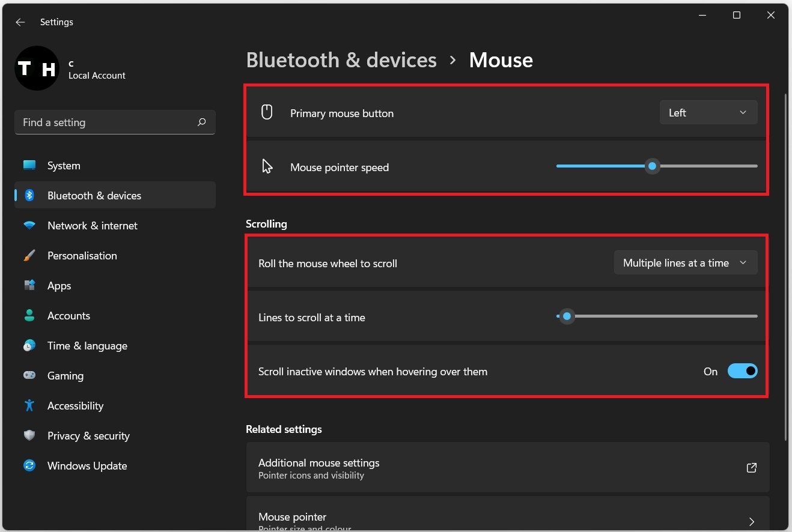Expand the Multiple lines at a time dropdown
This screenshot has height=532, width=792.
(686, 263)
